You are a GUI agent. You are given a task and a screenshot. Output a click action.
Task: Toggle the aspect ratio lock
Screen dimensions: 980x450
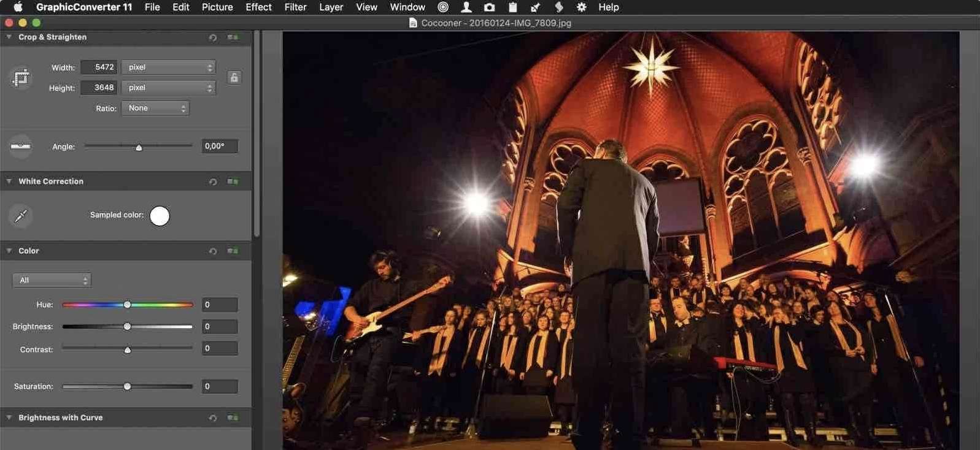(234, 77)
